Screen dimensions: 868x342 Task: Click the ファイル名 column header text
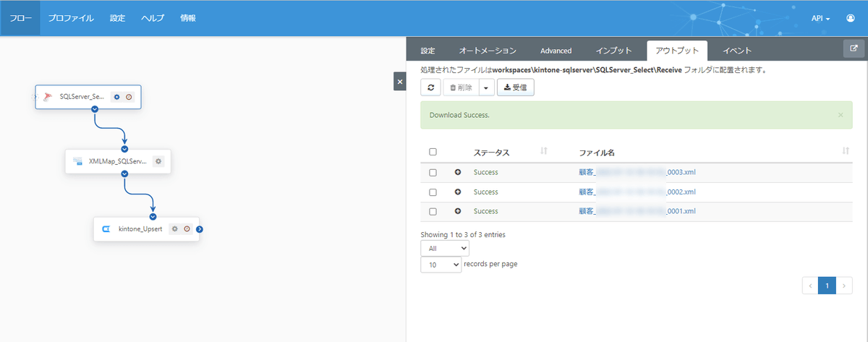tap(597, 153)
